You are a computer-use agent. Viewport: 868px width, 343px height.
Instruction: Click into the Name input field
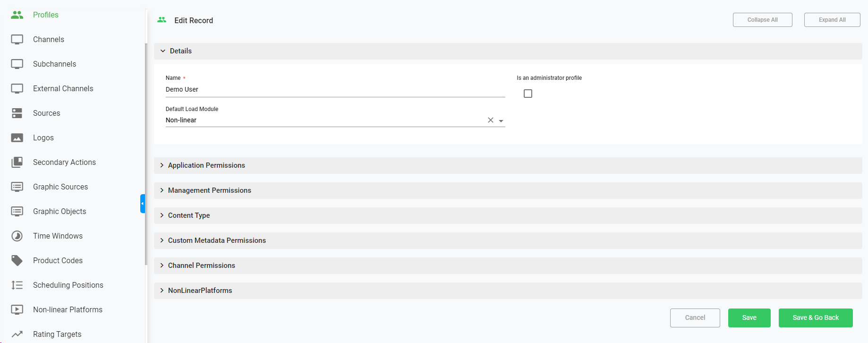(x=335, y=90)
